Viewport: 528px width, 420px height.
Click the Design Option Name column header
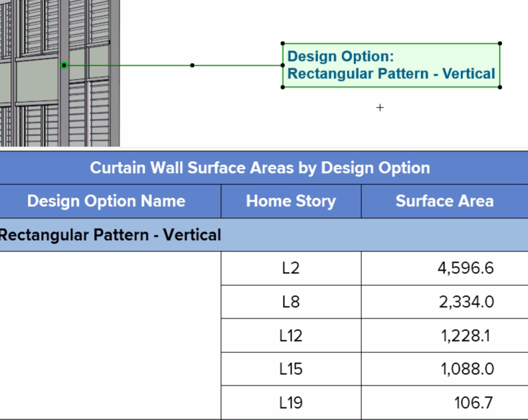[106, 201]
